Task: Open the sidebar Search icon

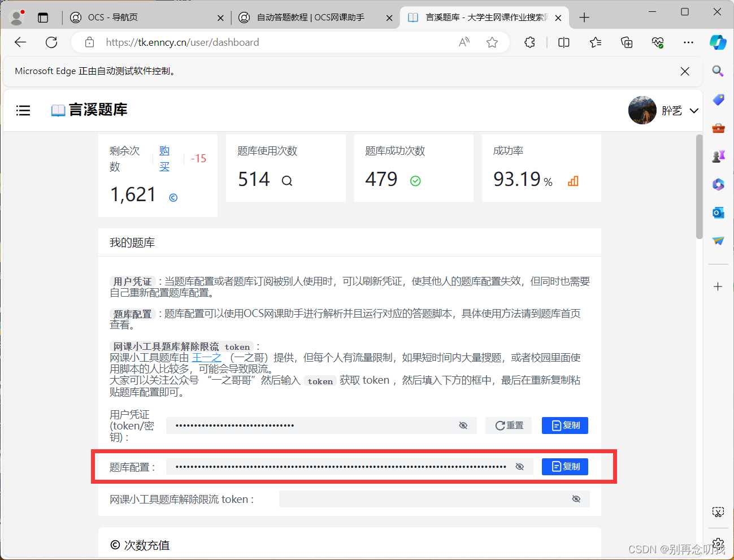Action: pos(718,71)
